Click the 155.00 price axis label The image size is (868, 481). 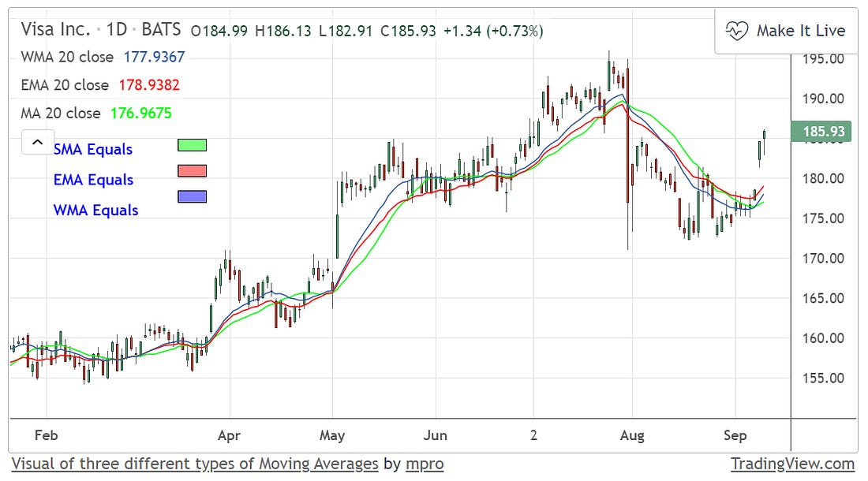tap(823, 378)
